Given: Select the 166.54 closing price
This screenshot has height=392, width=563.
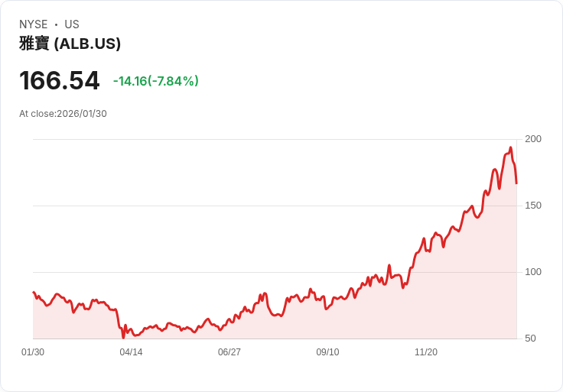Looking at the screenshot, I should [x=60, y=81].
